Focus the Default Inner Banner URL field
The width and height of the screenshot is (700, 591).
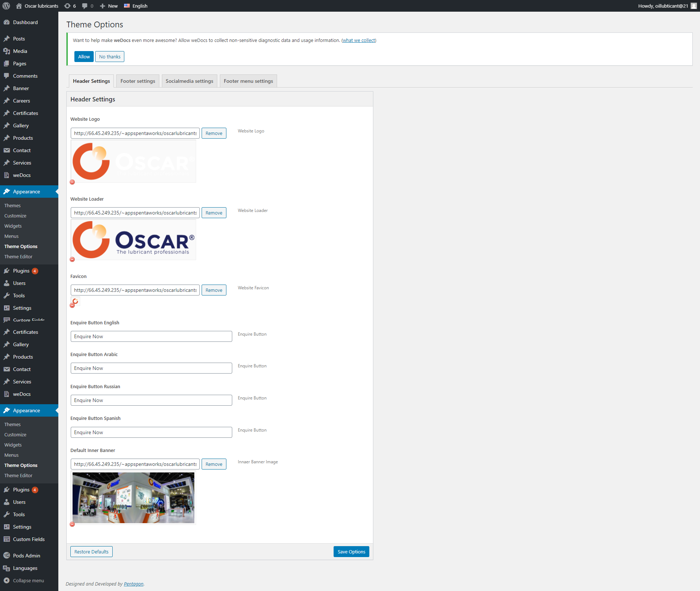coord(135,464)
